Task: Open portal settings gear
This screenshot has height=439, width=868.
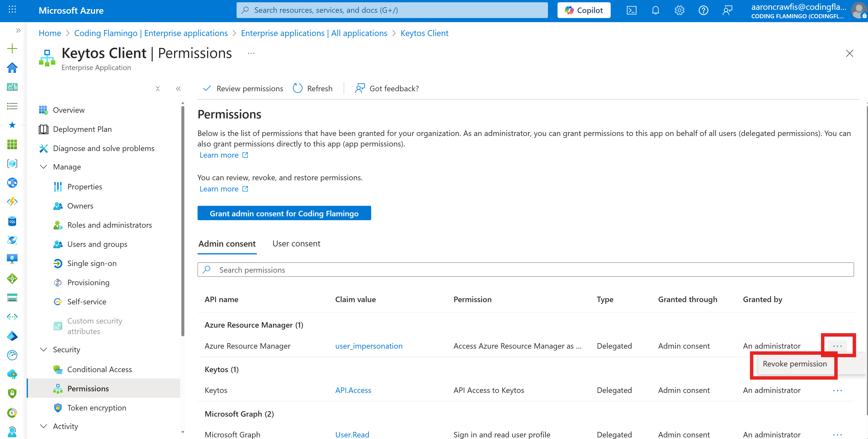Action: pyautogui.click(x=679, y=10)
